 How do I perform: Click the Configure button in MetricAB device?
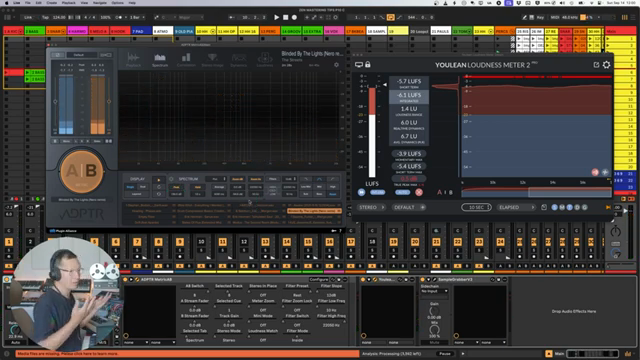click(319, 280)
